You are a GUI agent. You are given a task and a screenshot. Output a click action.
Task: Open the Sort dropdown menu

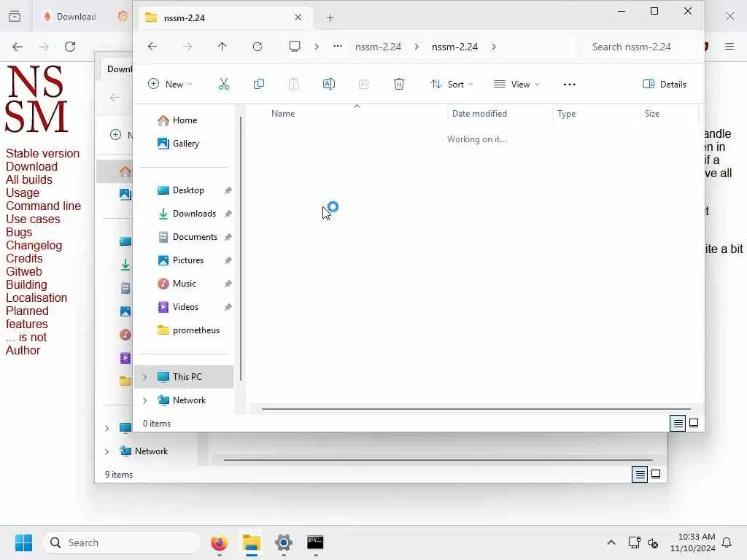(451, 85)
